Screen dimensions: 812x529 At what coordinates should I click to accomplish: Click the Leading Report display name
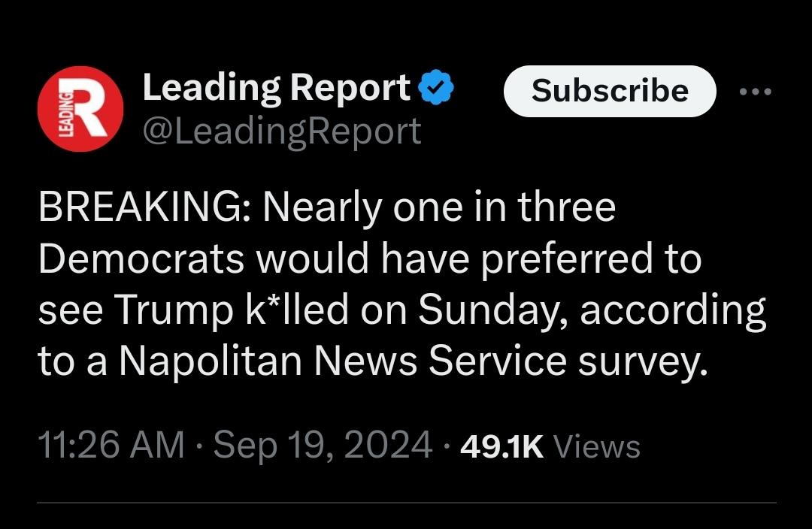[x=276, y=89]
